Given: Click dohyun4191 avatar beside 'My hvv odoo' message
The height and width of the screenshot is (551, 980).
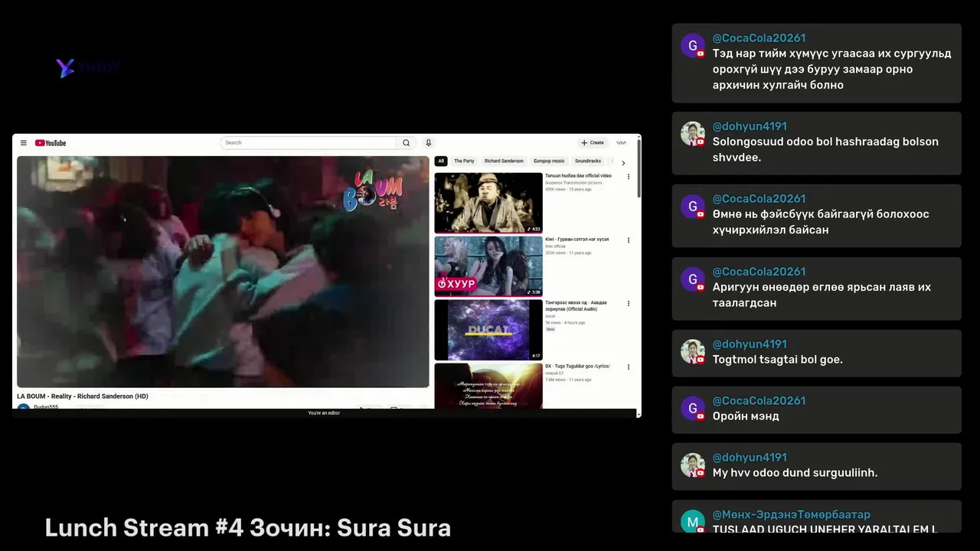Looking at the screenshot, I should 693,465.
